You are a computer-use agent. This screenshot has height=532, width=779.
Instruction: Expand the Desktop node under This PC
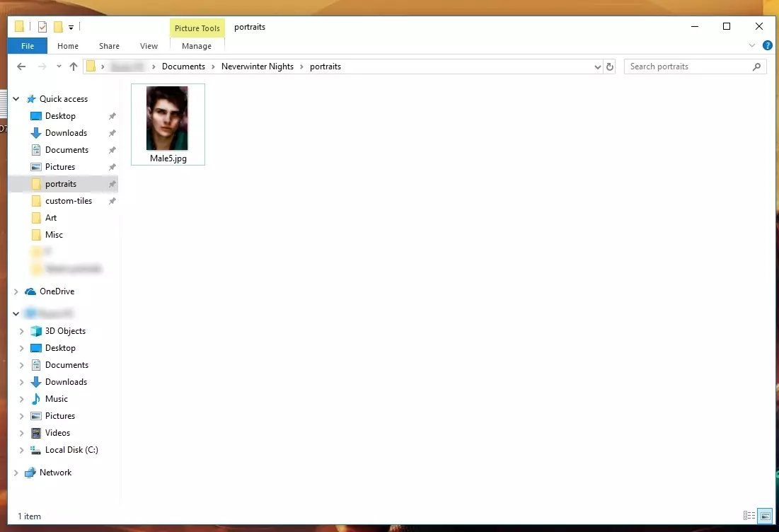(x=21, y=348)
